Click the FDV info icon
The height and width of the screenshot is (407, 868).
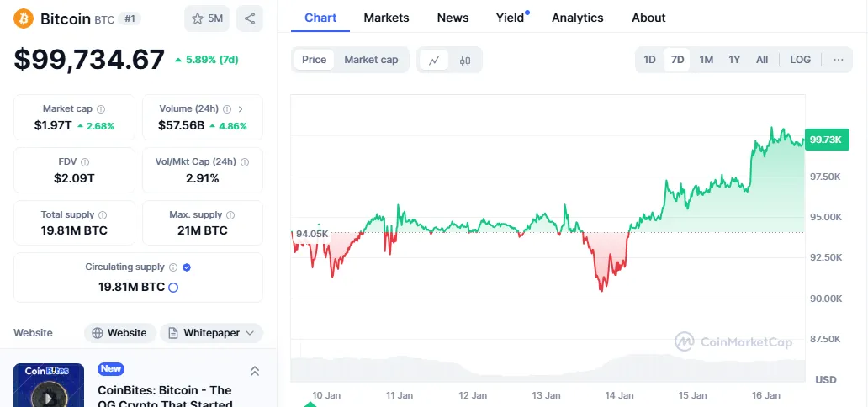[85, 162]
